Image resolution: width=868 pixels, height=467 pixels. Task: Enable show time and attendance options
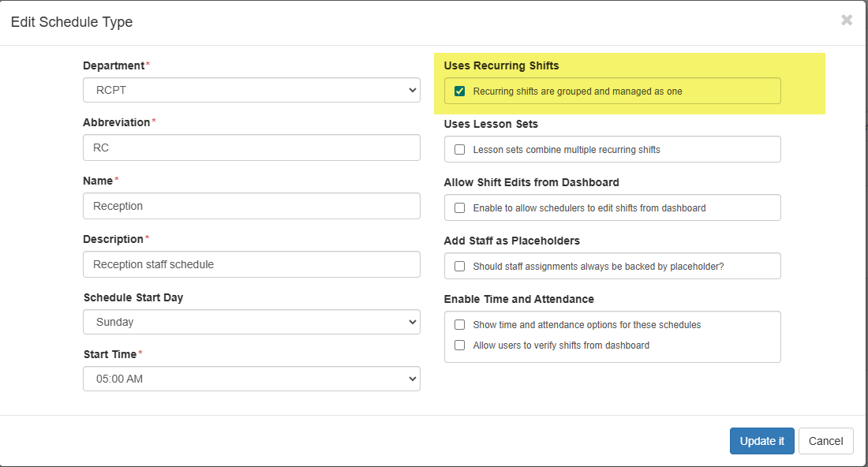click(x=460, y=325)
